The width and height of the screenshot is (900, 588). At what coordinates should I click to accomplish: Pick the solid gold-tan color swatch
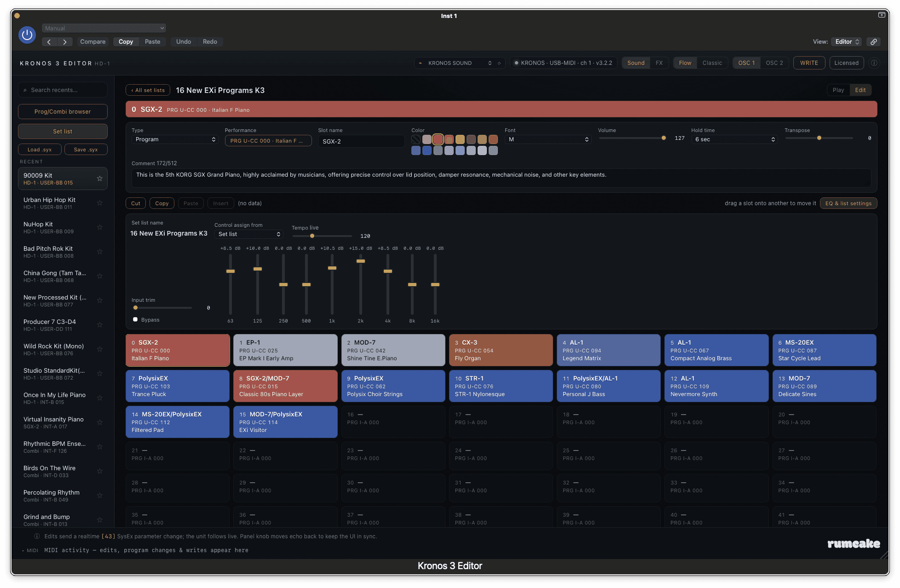[482, 139]
